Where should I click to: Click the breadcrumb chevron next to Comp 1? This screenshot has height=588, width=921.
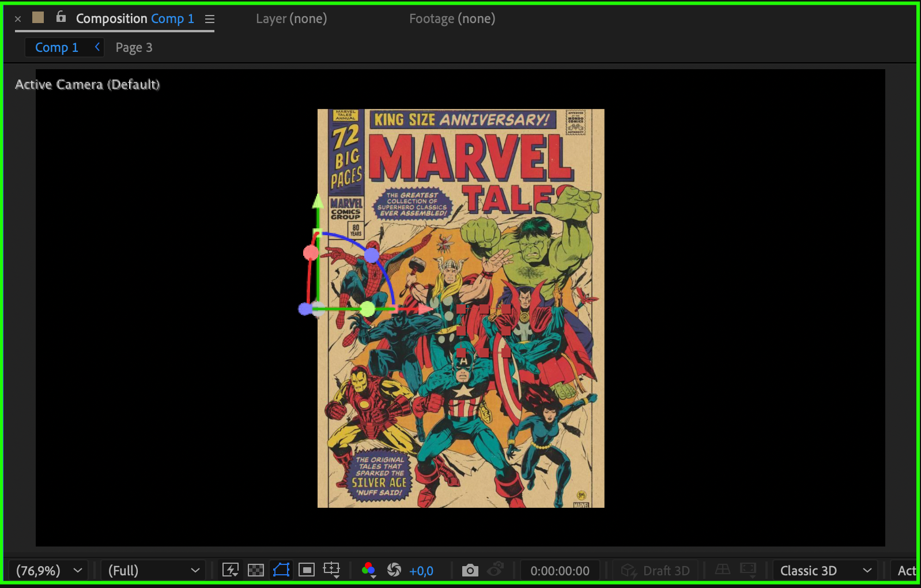(x=97, y=47)
